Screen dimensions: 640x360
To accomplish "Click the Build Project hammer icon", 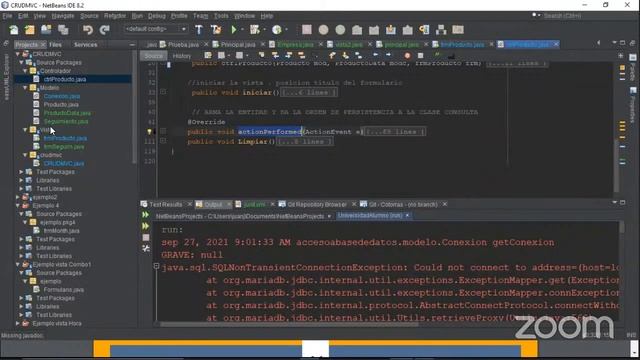I will click(x=199, y=30).
